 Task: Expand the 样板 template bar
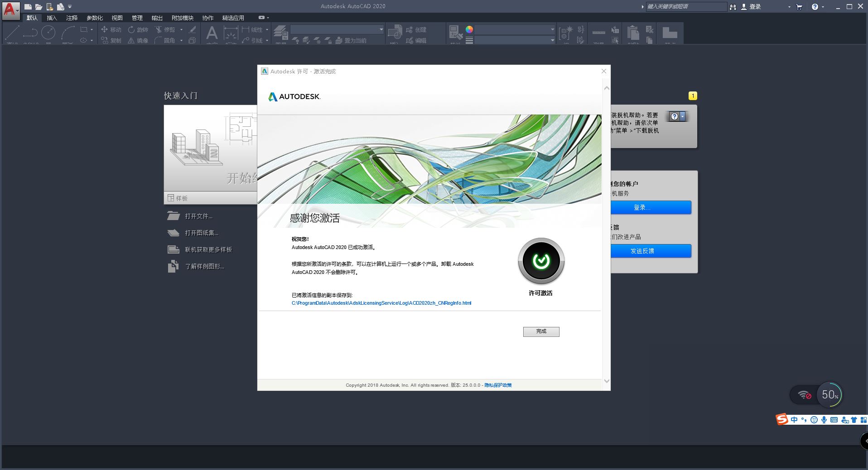[x=210, y=198]
